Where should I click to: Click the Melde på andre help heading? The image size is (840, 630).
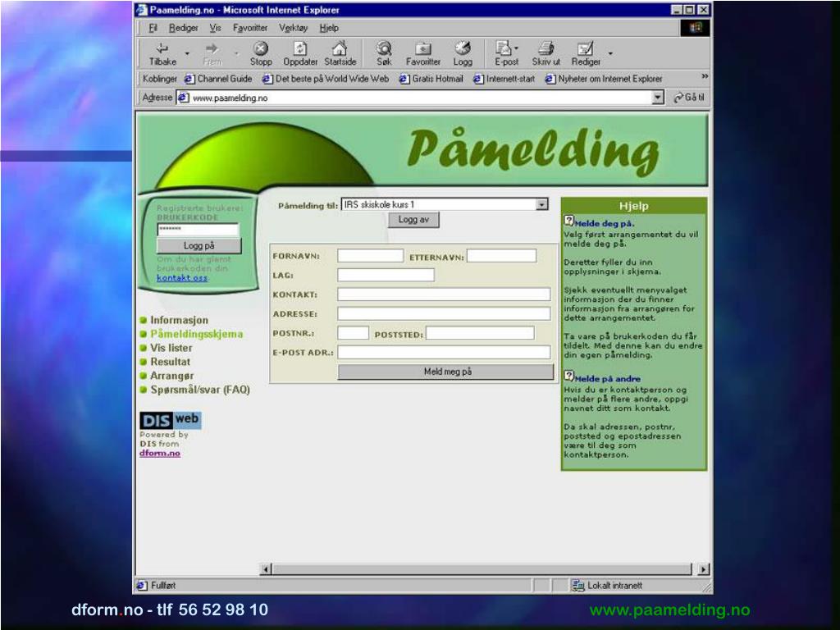pyautogui.click(x=608, y=378)
